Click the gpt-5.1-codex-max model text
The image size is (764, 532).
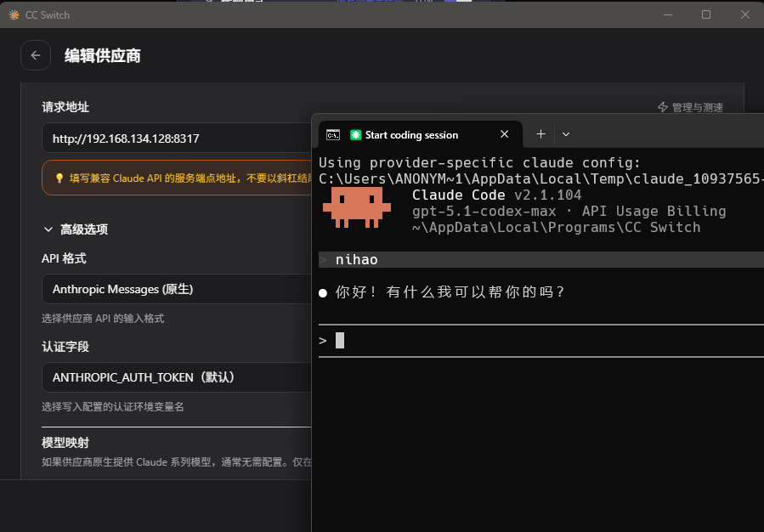[484, 211]
